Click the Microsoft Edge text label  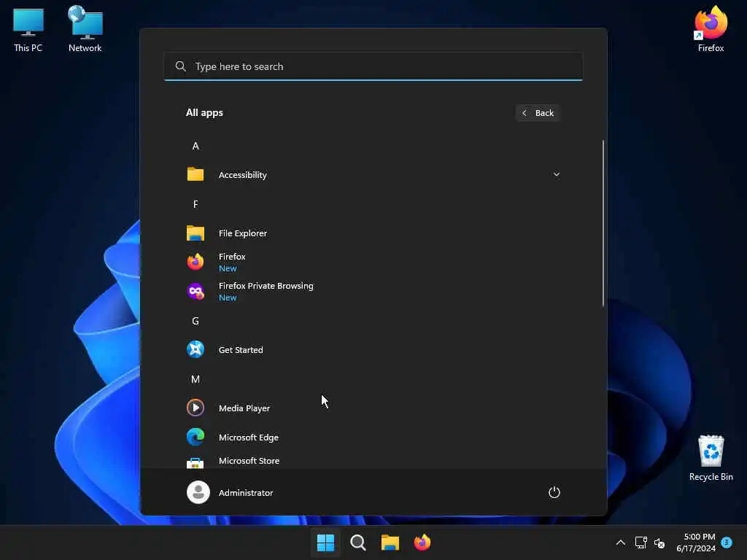pyautogui.click(x=249, y=437)
